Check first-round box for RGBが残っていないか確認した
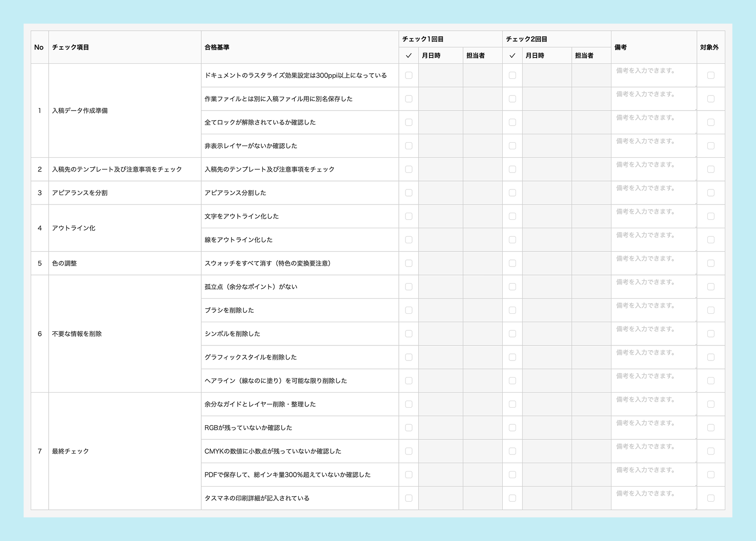This screenshot has height=541, width=756. (409, 428)
